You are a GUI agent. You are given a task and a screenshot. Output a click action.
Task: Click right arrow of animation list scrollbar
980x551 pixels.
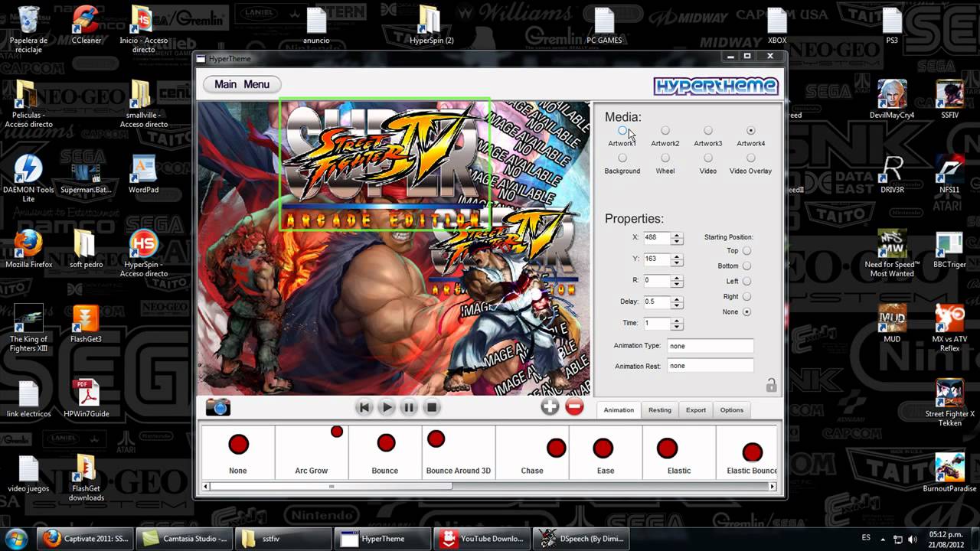pos(773,486)
